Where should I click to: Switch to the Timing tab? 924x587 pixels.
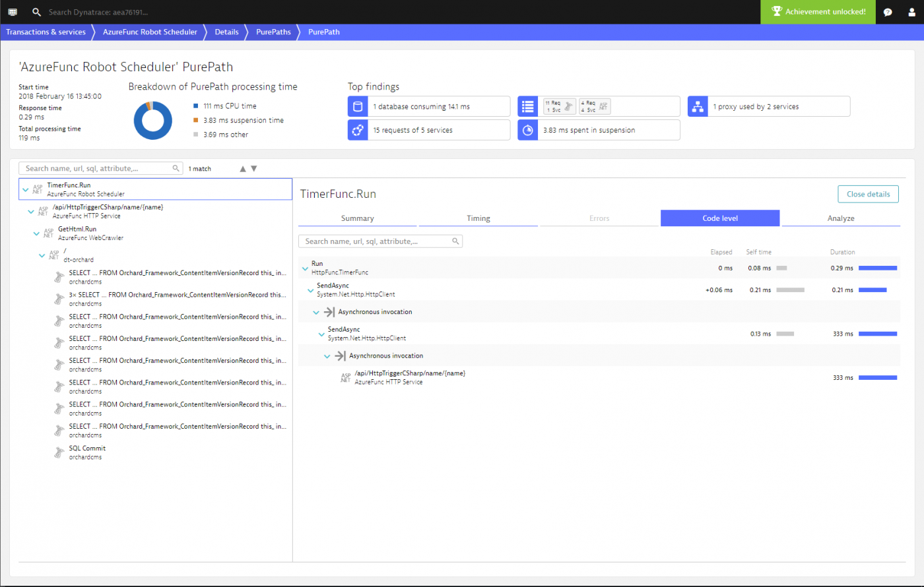(478, 218)
